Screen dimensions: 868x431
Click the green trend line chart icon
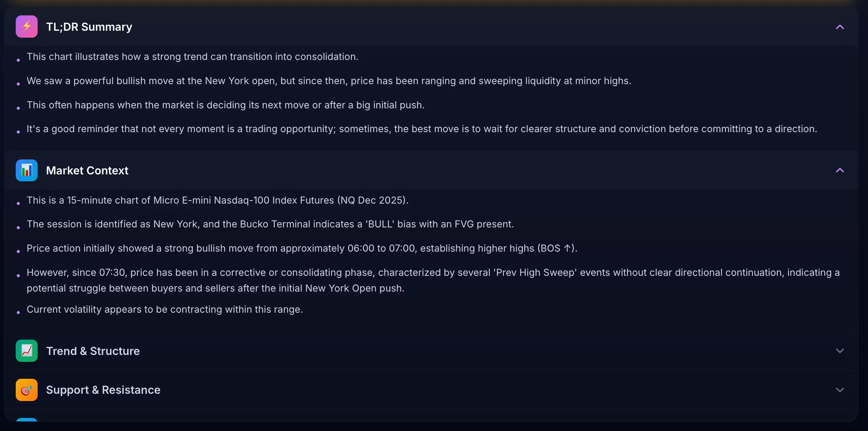[x=27, y=351]
